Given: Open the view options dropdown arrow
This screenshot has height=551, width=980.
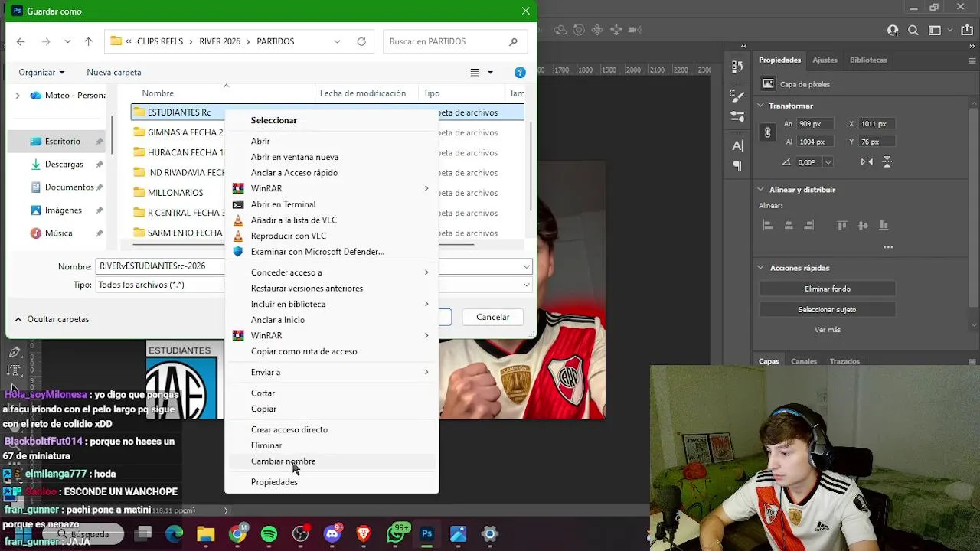Looking at the screenshot, I should pos(490,73).
